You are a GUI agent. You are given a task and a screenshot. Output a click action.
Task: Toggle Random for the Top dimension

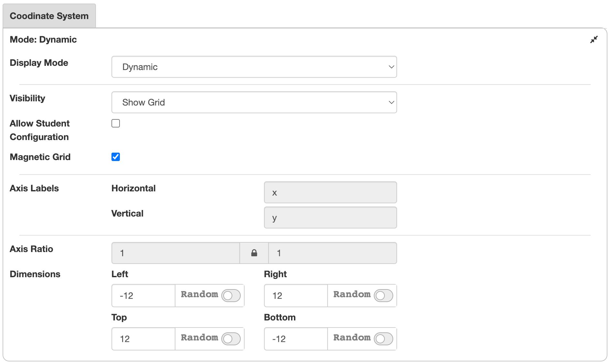click(230, 339)
